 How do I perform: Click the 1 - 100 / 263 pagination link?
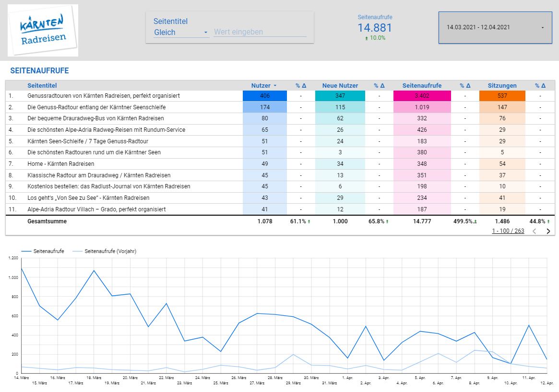[x=508, y=231]
